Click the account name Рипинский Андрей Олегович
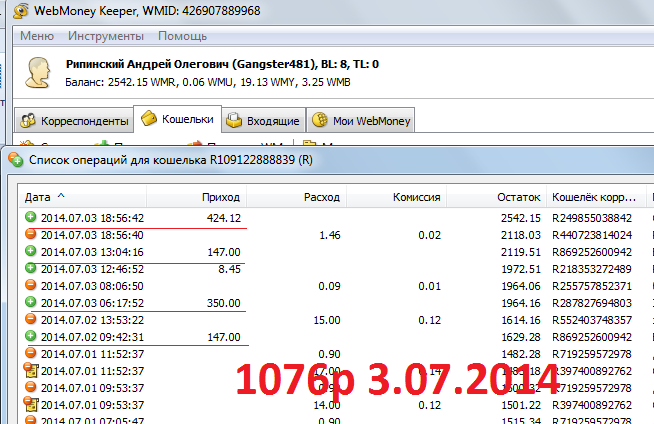Screen dimensions: 654x424 point(147,64)
